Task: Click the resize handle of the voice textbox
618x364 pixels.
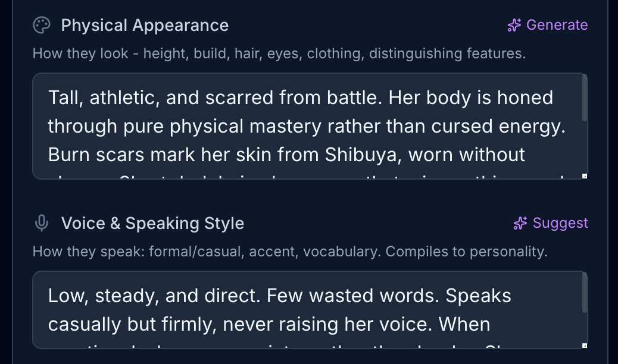Action: coord(584,346)
